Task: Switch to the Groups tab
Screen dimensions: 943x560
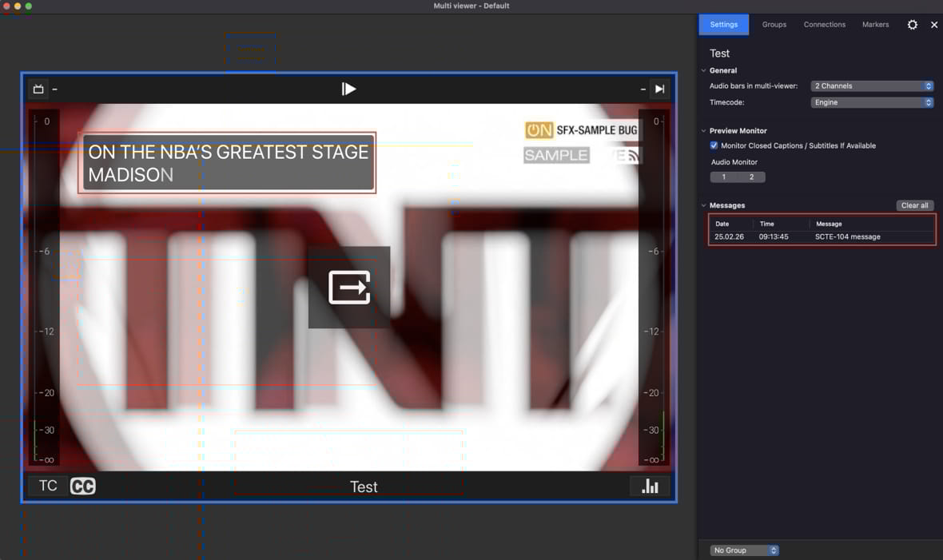Action: (x=774, y=25)
